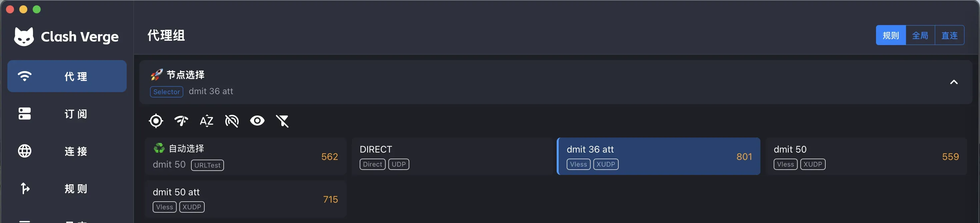Click the locate current node icon
980x223 pixels.
[x=156, y=121]
